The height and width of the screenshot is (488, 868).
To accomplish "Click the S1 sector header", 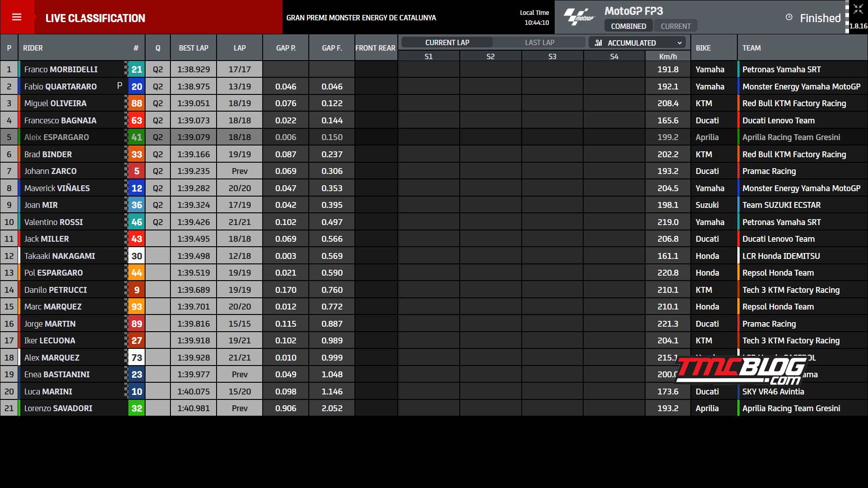I will tap(429, 56).
